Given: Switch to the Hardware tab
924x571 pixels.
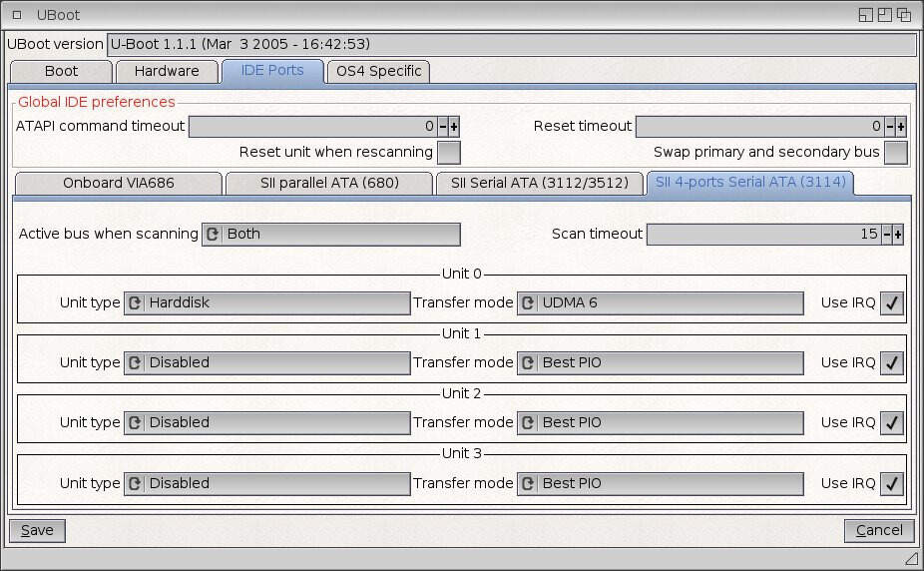Looking at the screenshot, I should coord(167,72).
